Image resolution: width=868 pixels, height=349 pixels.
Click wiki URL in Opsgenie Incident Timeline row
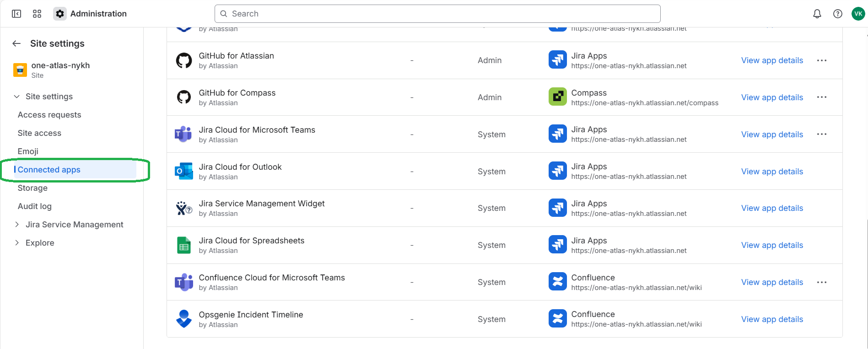[636, 324]
